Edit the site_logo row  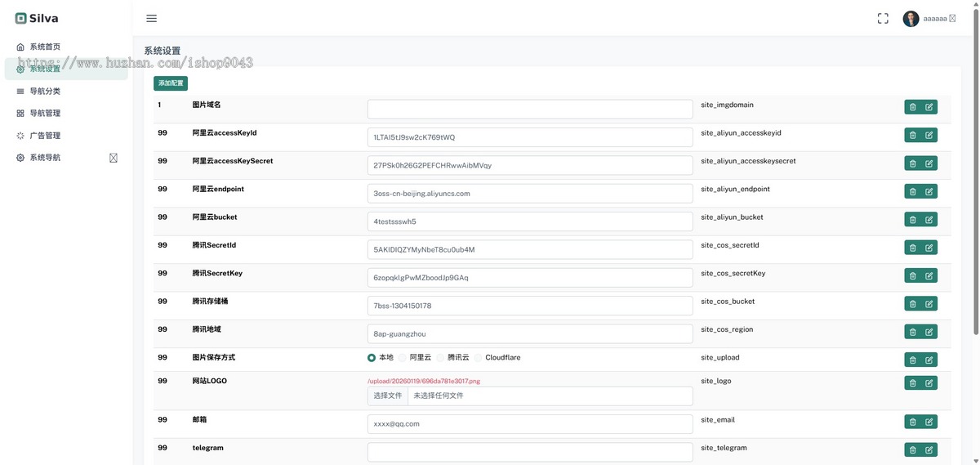click(929, 382)
